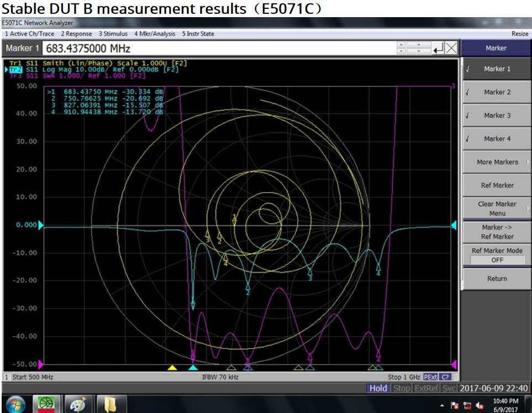Viewport: 532px width, 413px height.
Task: Open the Windows Start menu
Action: 15,404
